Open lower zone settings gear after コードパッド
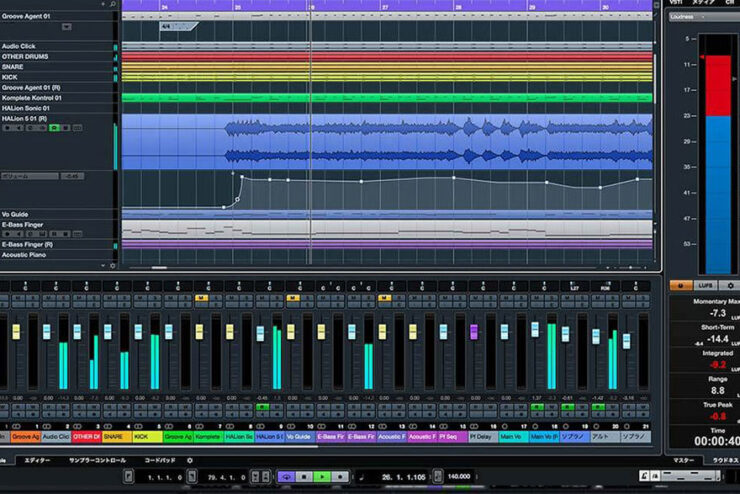The height and width of the screenshot is (494, 740). coord(190,460)
